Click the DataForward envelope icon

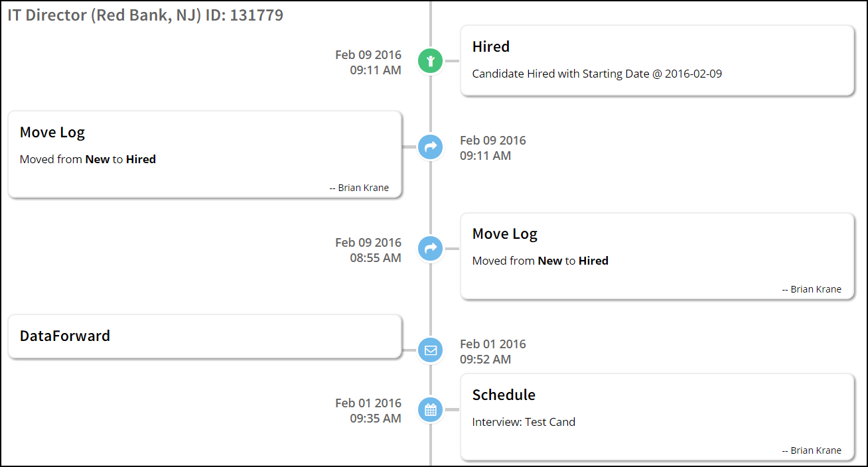431,350
